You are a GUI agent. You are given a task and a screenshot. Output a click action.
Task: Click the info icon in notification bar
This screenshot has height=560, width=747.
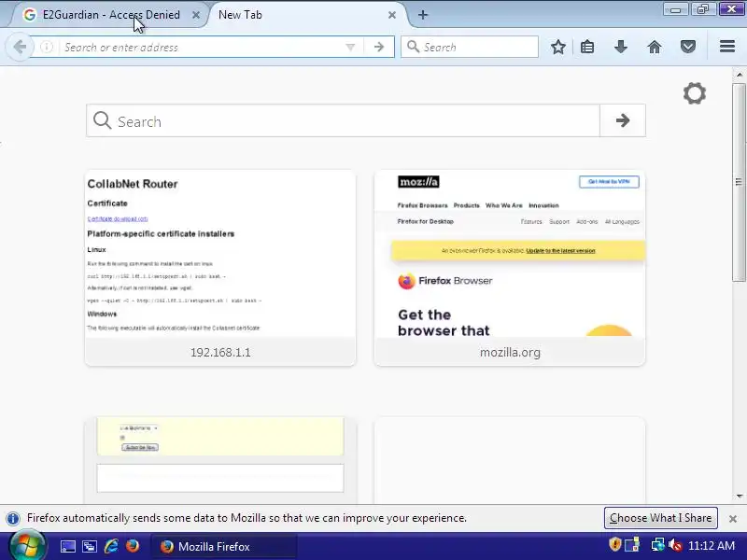(13, 518)
